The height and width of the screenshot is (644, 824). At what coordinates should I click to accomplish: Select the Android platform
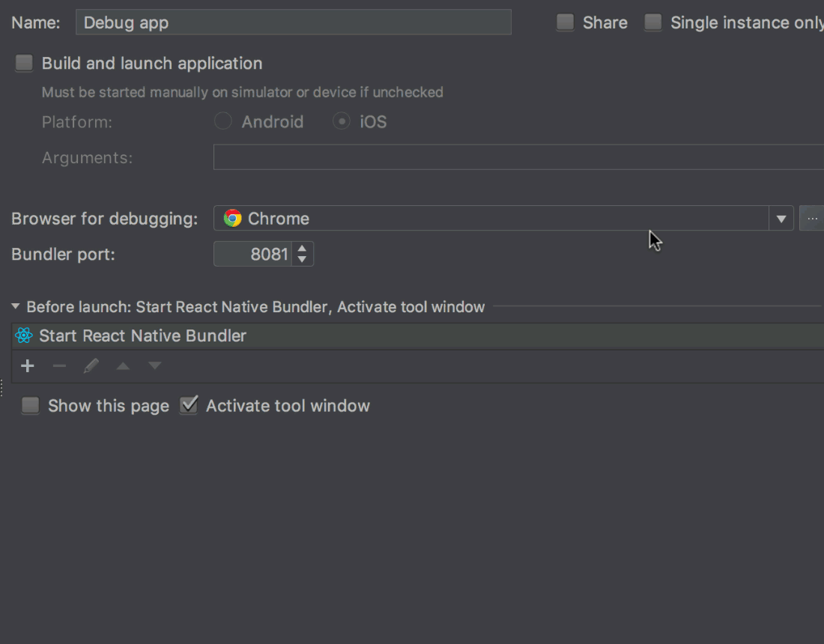point(222,121)
